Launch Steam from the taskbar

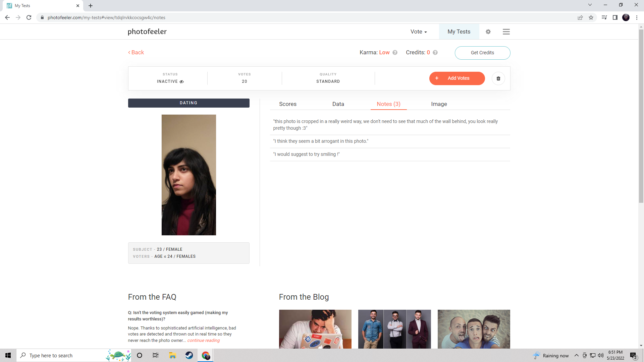tap(189, 355)
